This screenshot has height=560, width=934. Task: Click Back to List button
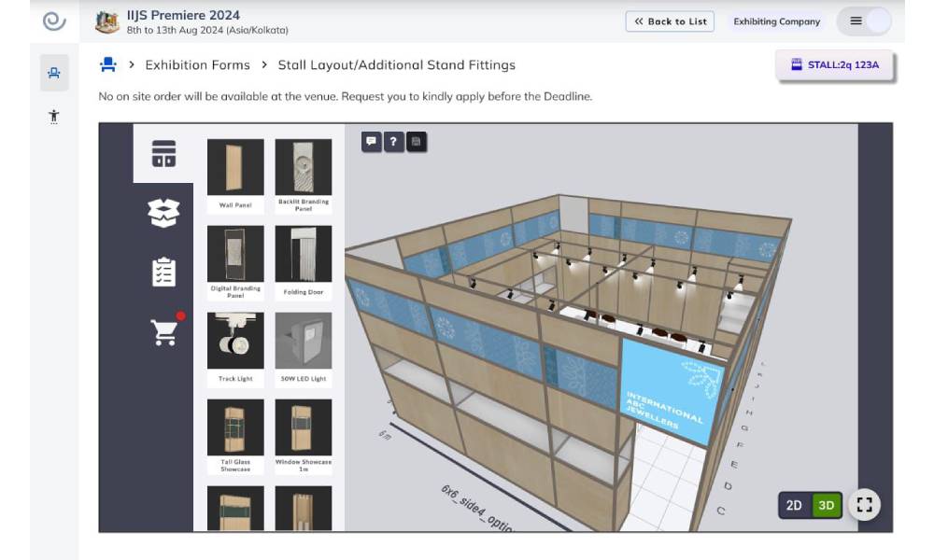670,21
